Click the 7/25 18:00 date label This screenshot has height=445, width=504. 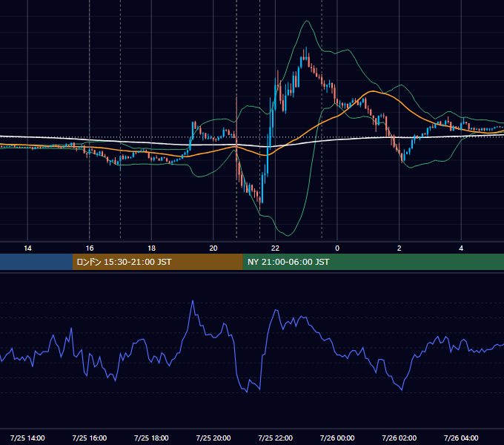(151, 438)
